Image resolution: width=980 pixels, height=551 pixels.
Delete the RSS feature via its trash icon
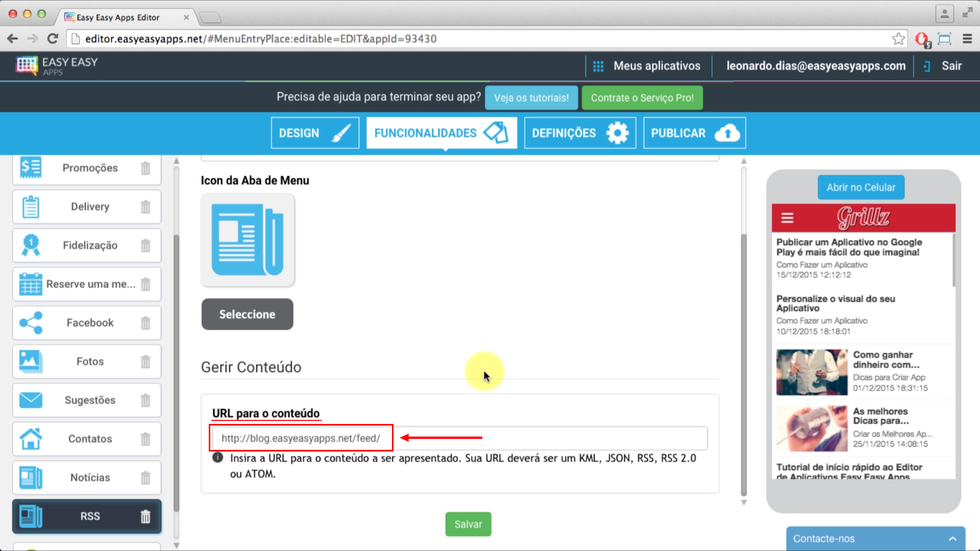click(145, 516)
